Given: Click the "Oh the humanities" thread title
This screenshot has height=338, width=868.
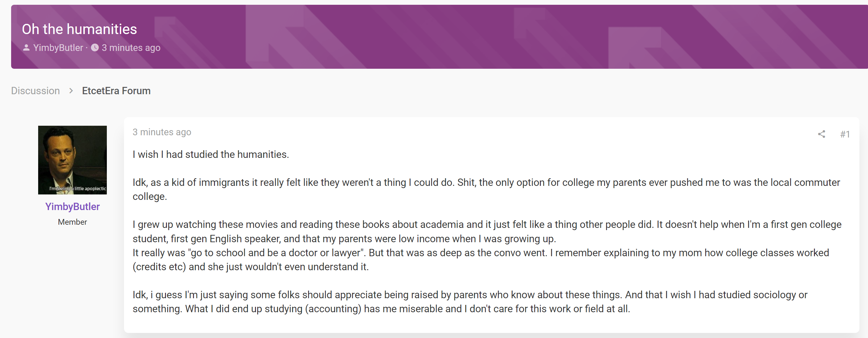Looking at the screenshot, I should 79,29.
